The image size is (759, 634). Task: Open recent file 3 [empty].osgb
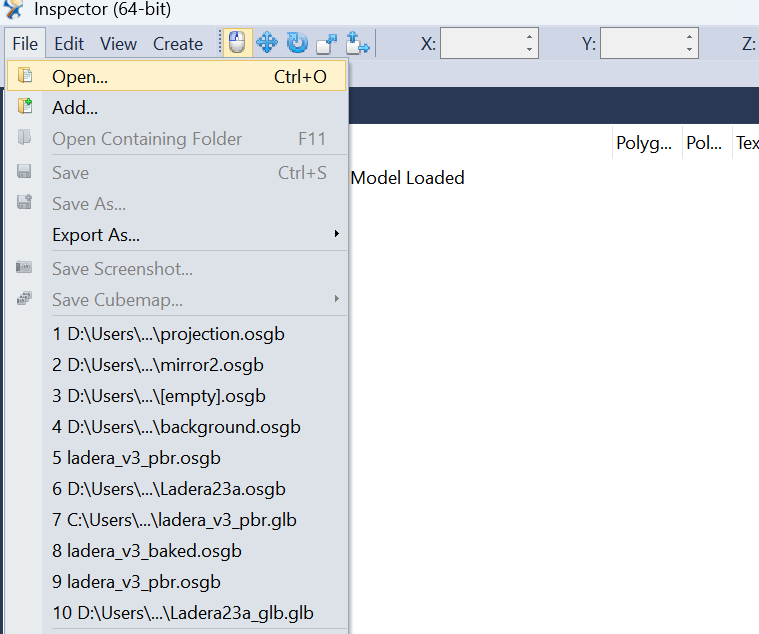(x=177, y=396)
